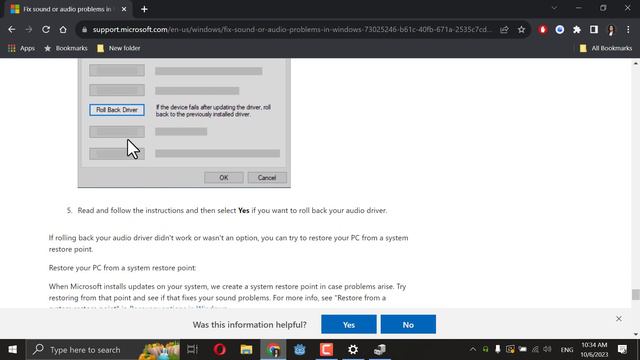This screenshot has height=360, width=640.
Task: Go back to the previous page
Action: point(11,29)
